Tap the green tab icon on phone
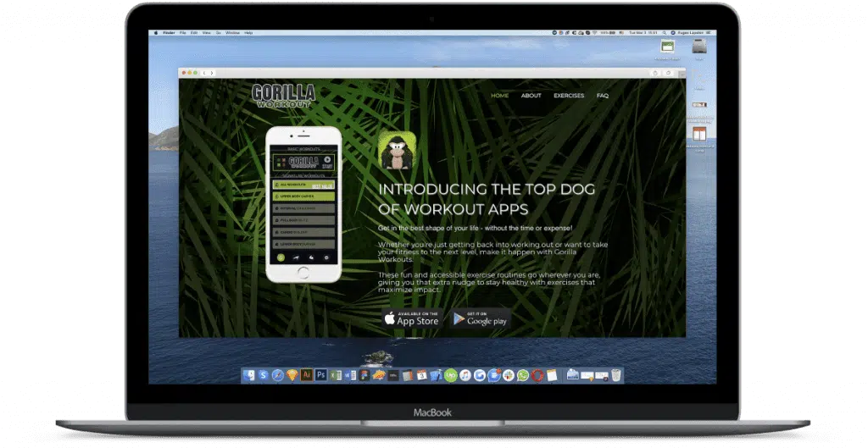Screen dimensions: 868x448 click(281, 257)
